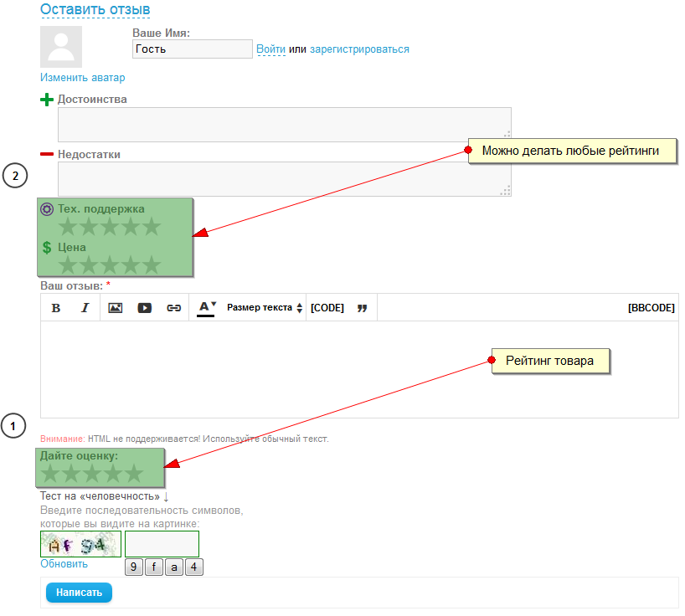Set 'Цена' rating to one star

tap(68, 265)
